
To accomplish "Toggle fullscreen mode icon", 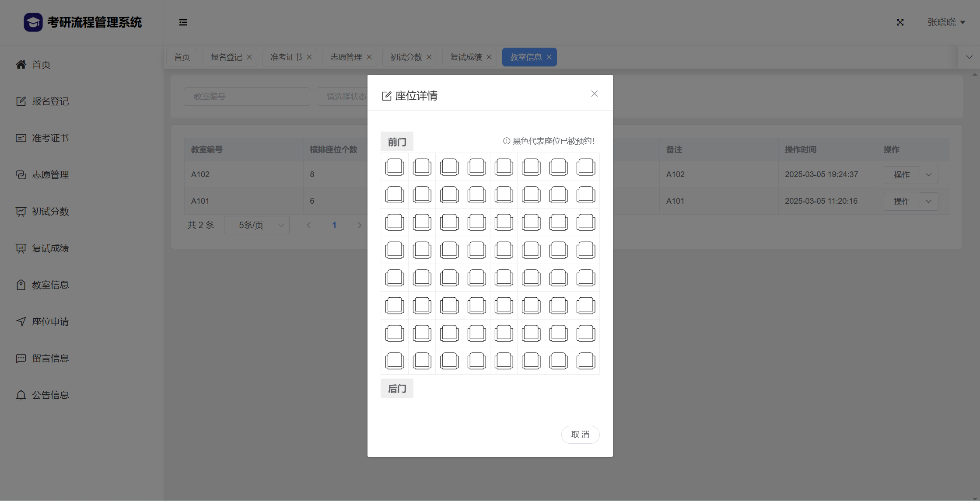I will [x=900, y=22].
